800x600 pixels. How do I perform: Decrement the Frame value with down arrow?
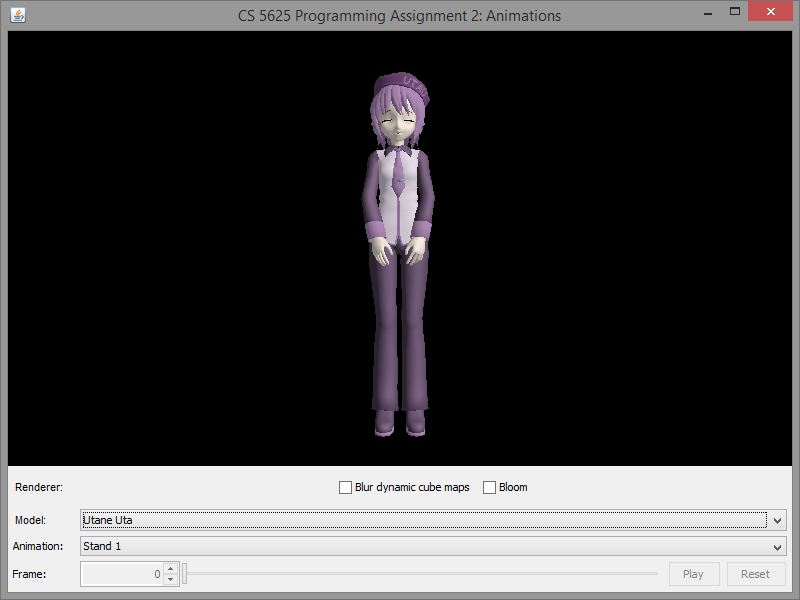point(171,580)
